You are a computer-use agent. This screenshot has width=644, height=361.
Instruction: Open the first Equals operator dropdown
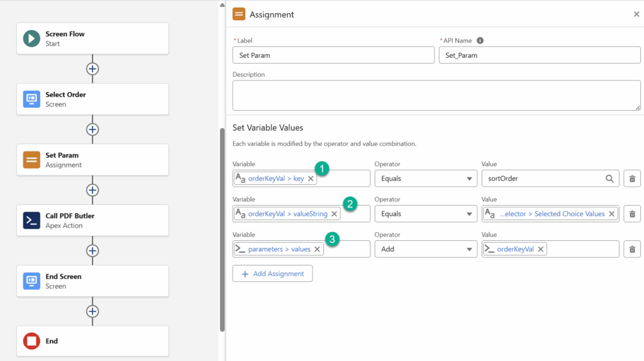426,179
